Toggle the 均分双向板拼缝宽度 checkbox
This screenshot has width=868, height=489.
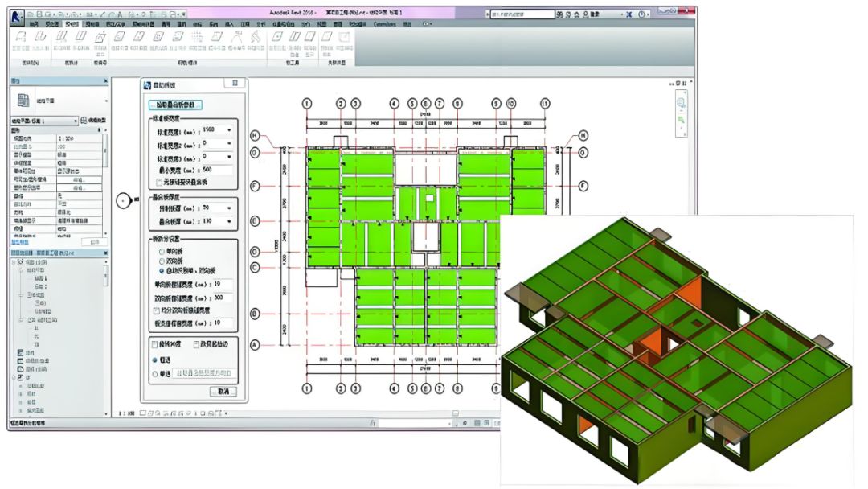pyautogui.click(x=157, y=310)
